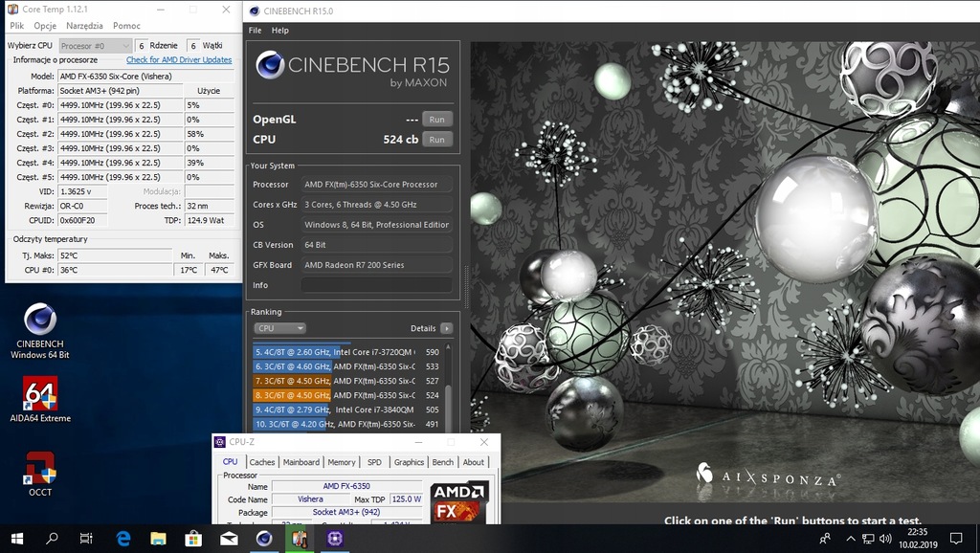This screenshot has width=980, height=553.
Task: Click the CPU-Z title bar icon
Action: (220, 442)
